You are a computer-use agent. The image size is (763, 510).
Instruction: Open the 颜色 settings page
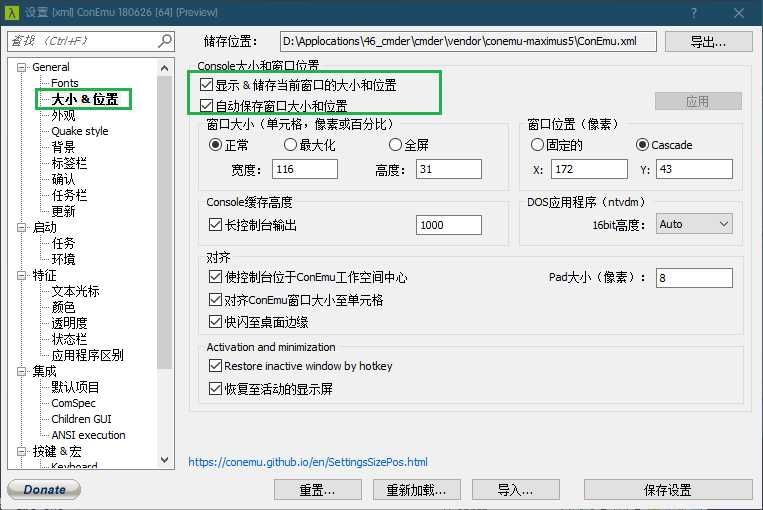(63, 307)
